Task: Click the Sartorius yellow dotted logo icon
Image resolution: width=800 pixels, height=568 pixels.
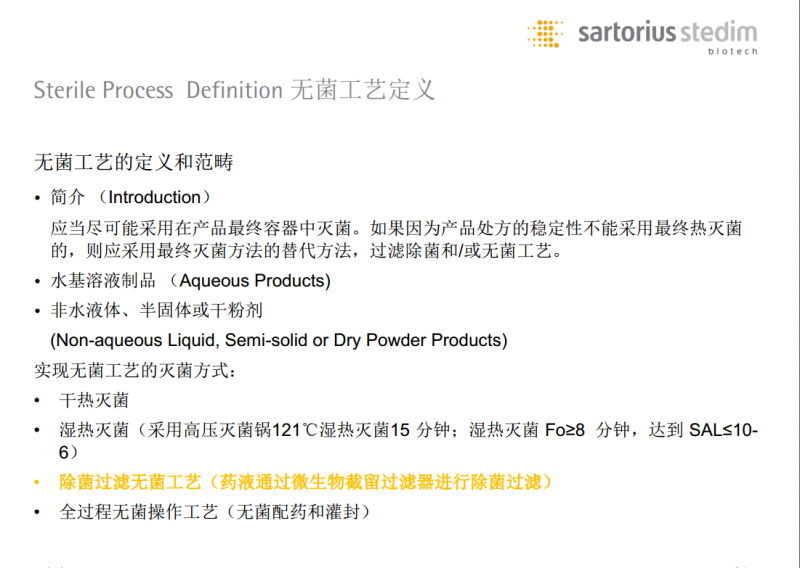Action: [545, 32]
